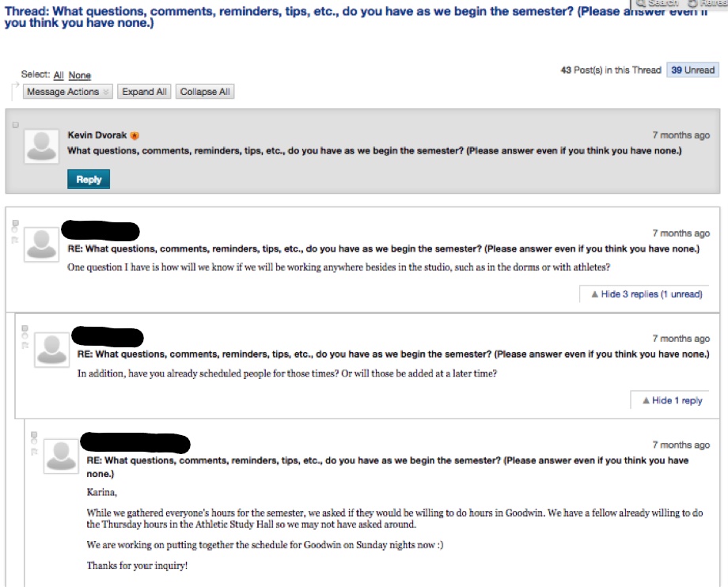
Task: Click the Reply button on Kevin's post
Action: tap(88, 179)
